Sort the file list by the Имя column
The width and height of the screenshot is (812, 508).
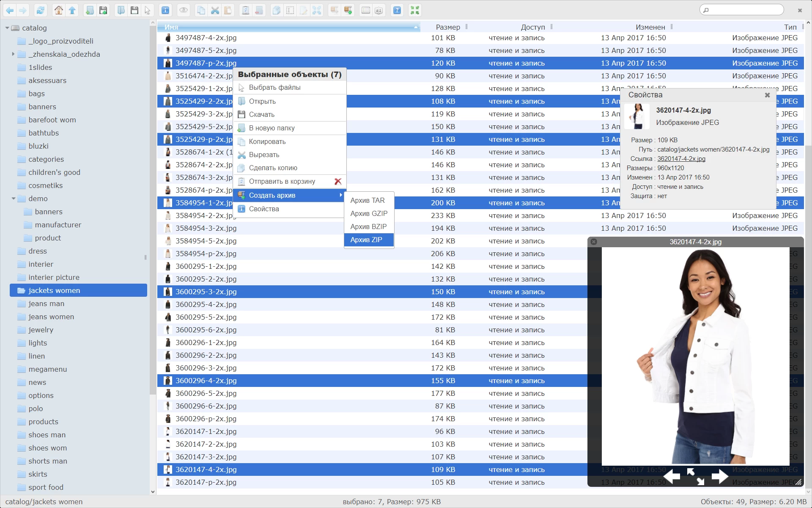pyautogui.click(x=288, y=27)
